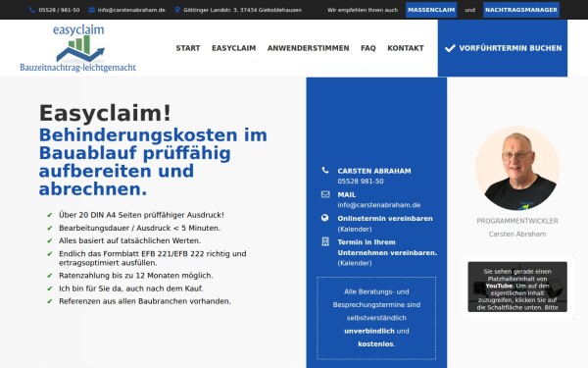Click the map pin icon next to the address

point(177,10)
